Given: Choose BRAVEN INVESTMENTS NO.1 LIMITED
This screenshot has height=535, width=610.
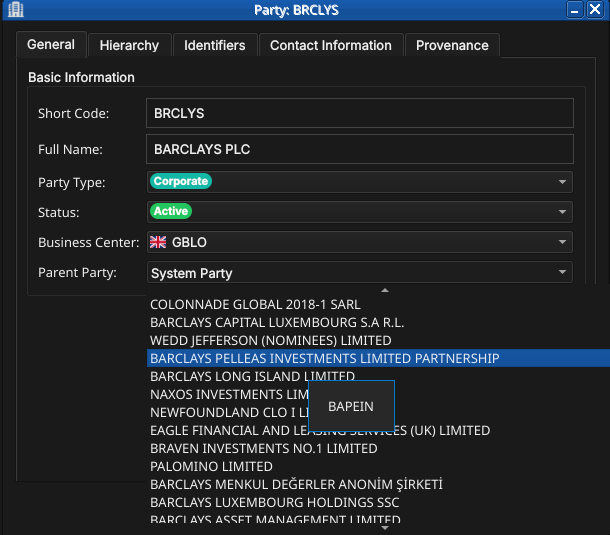Looking at the screenshot, I should (378, 449).
